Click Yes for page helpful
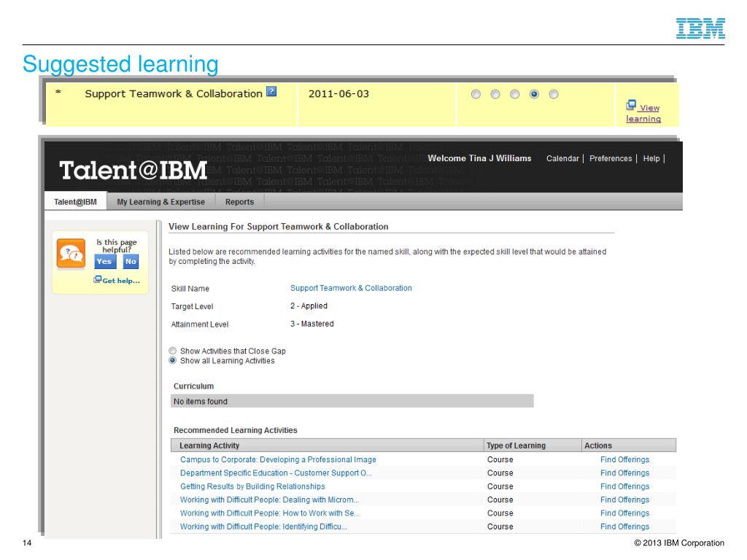This screenshot has width=747, height=560. click(105, 262)
